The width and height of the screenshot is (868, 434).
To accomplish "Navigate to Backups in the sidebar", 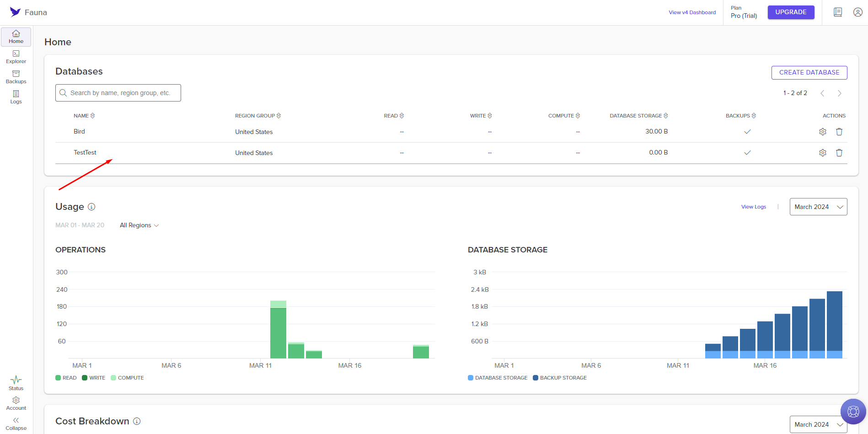I will 16,76.
